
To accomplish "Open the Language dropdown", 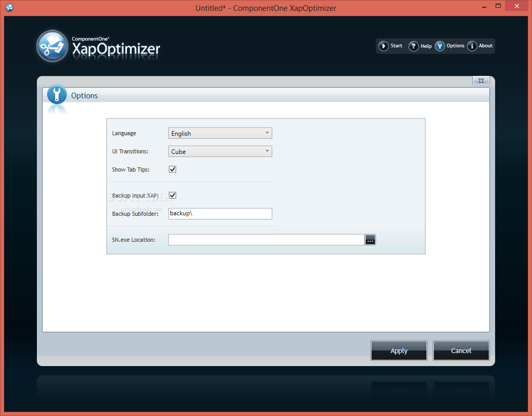I will pos(220,133).
